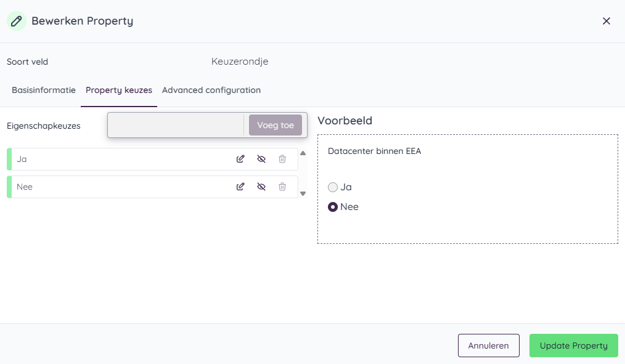Viewport: 625px width, 364px height.
Task: Select the "Nee" radio button in Voorbeeld
Action: (333, 207)
